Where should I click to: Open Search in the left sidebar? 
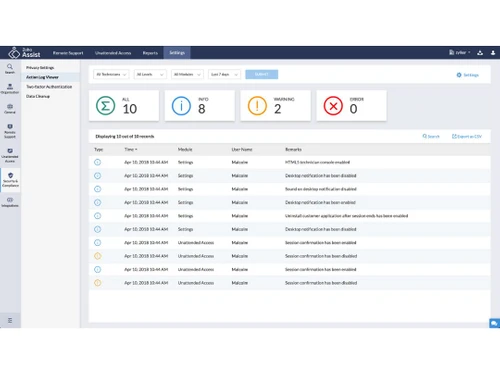10,68
